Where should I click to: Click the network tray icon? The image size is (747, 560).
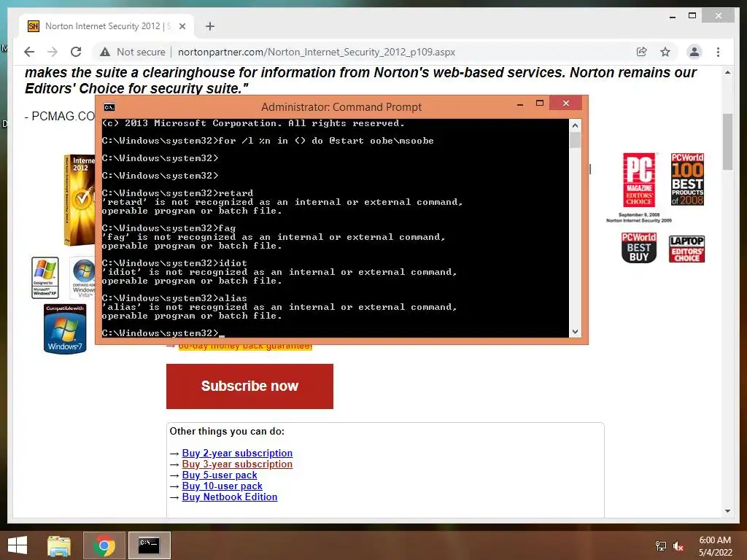[x=661, y=545]
